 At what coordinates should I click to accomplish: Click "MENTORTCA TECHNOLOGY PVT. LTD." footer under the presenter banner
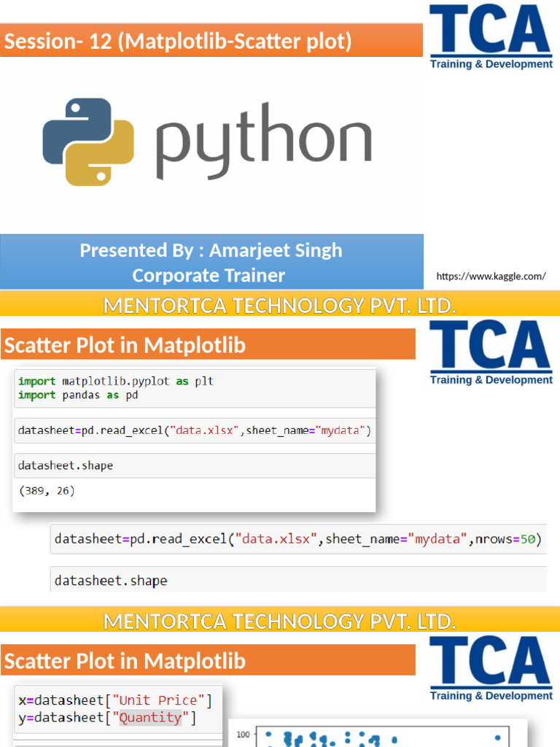point(280,306)
